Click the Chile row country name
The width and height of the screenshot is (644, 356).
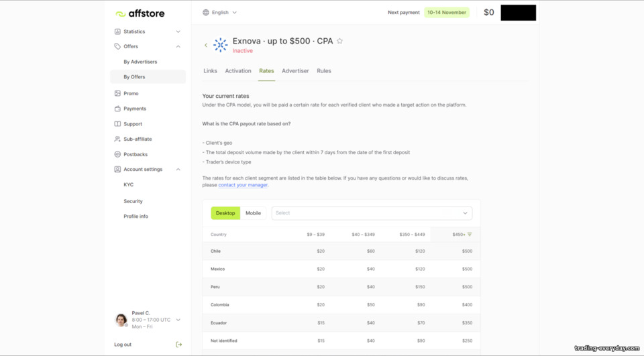tap(215, 251)
